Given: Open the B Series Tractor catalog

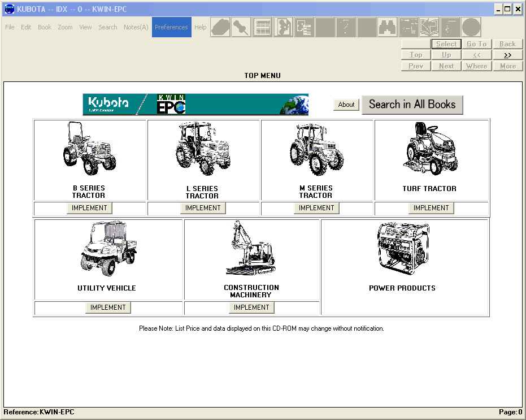Looking at the screenshot, I should tap(90, 160).
